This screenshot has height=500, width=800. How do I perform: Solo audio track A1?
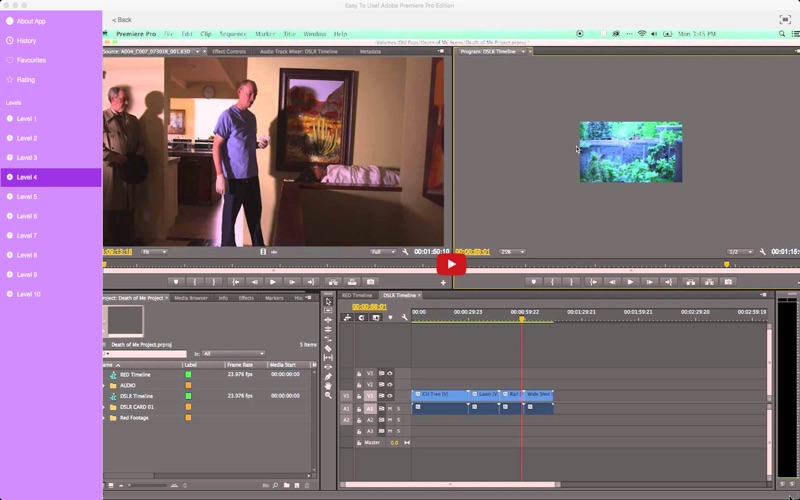398,409
